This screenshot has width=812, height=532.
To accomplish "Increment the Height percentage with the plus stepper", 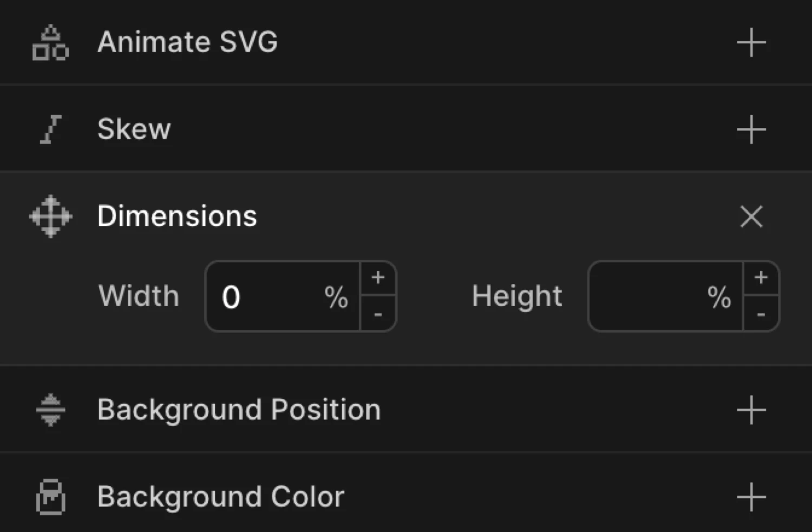I will pos(761,278).
